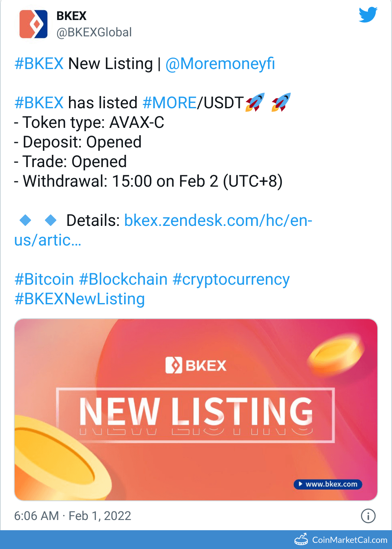Open the tweet info icon

click(x=368, y=516)
